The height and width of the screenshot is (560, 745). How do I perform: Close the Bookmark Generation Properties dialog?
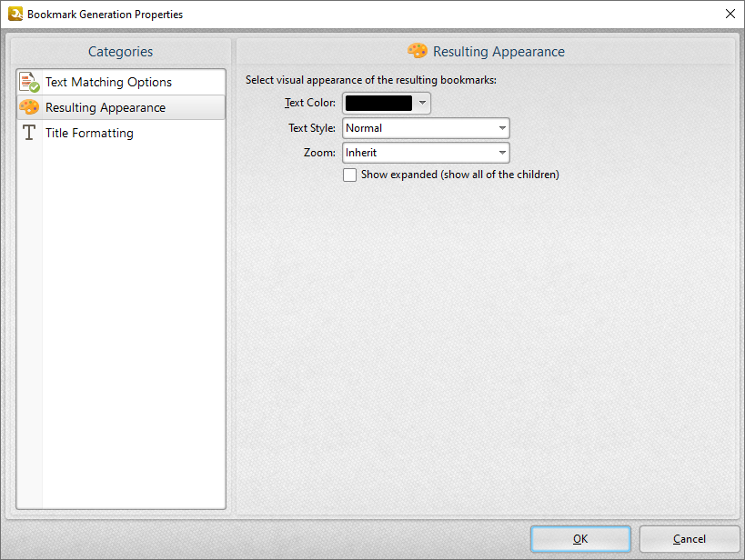730,14
